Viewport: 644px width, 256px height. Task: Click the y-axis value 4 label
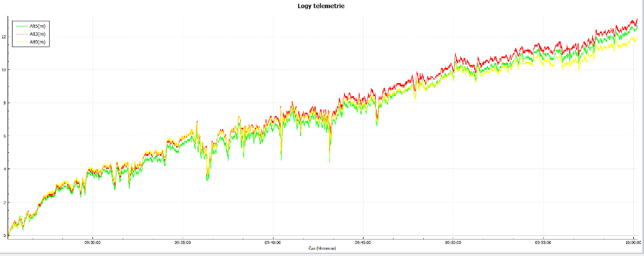coord(4,169)
